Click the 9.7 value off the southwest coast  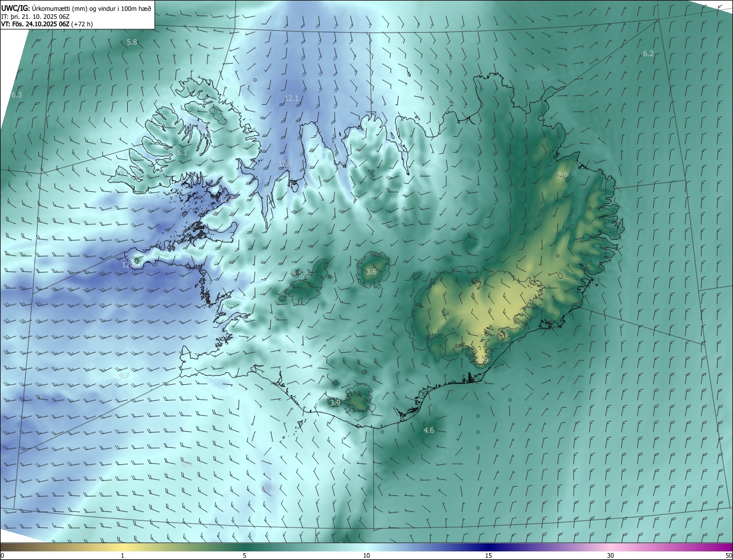[x=124, y=376]
